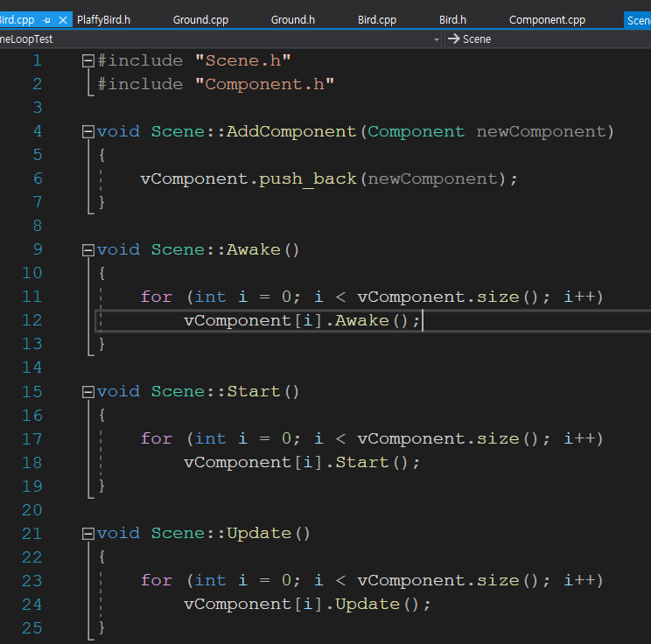Open the Component.cpp tab

click(x=547, y=20)
